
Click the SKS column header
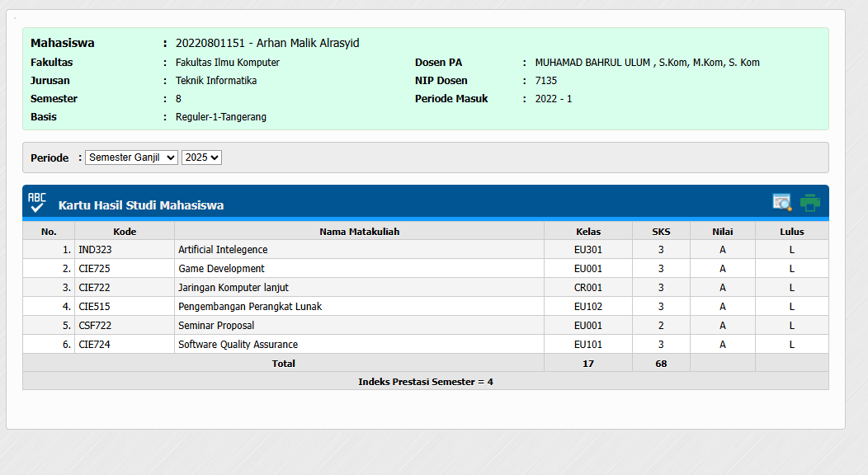[x=661, y=232]
